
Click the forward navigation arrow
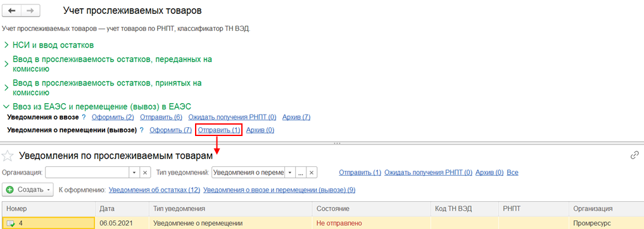(x=28, y=11)
